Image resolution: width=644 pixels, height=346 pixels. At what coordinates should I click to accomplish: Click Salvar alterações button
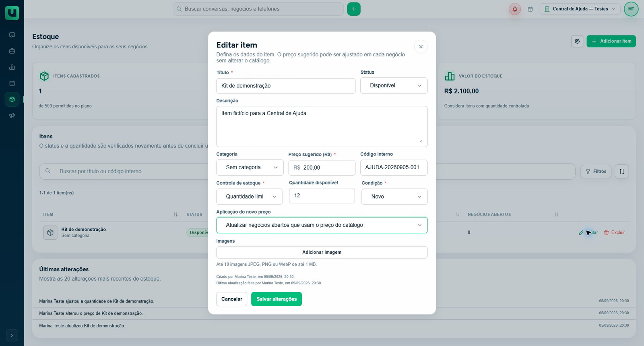click(277, 299)
